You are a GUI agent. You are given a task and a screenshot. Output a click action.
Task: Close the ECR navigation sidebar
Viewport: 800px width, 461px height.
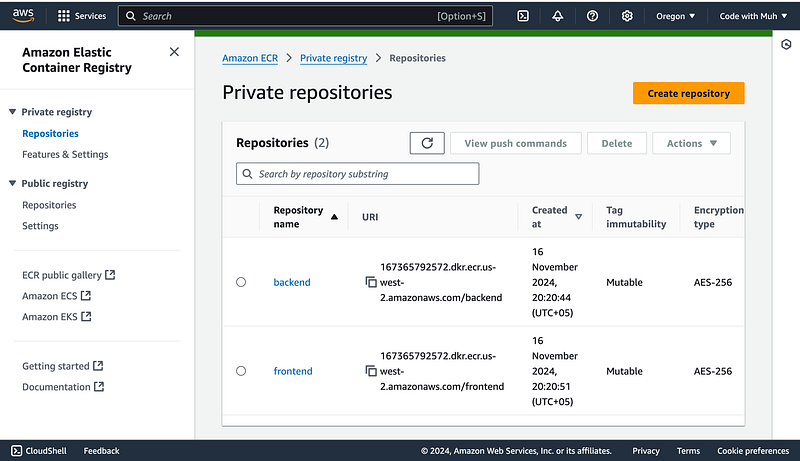coord(174,52)
